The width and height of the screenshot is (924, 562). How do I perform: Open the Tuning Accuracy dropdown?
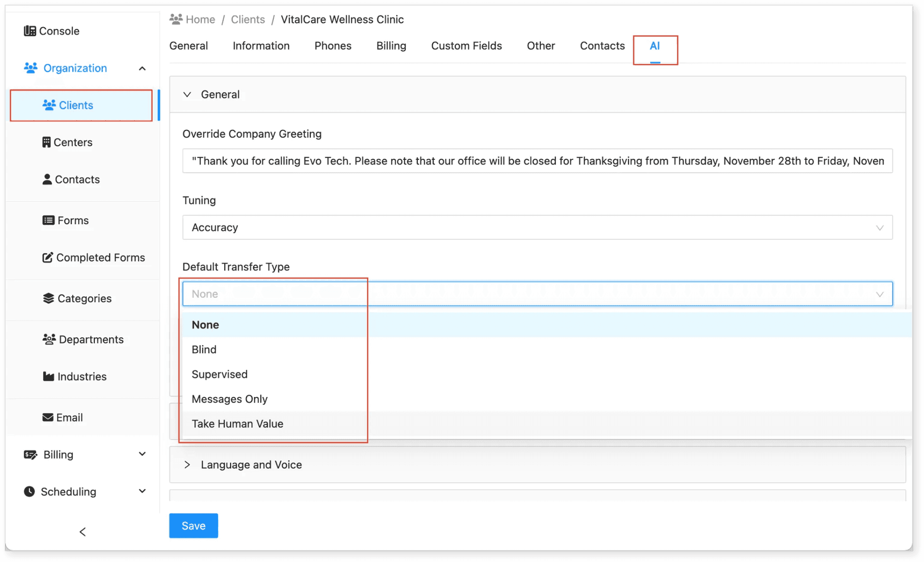(x=537, y=227)
